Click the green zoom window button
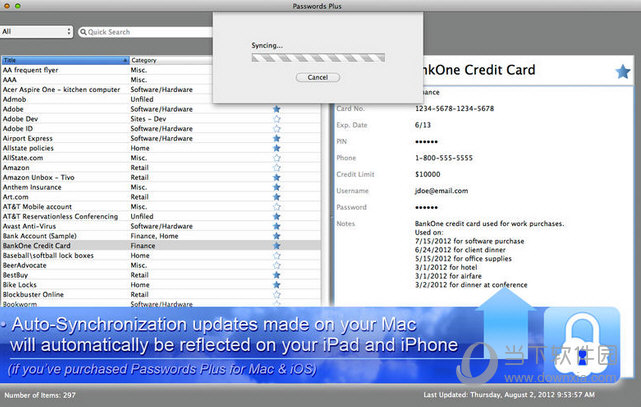Viewport: 641px width, 407px height. pos(18,6)
